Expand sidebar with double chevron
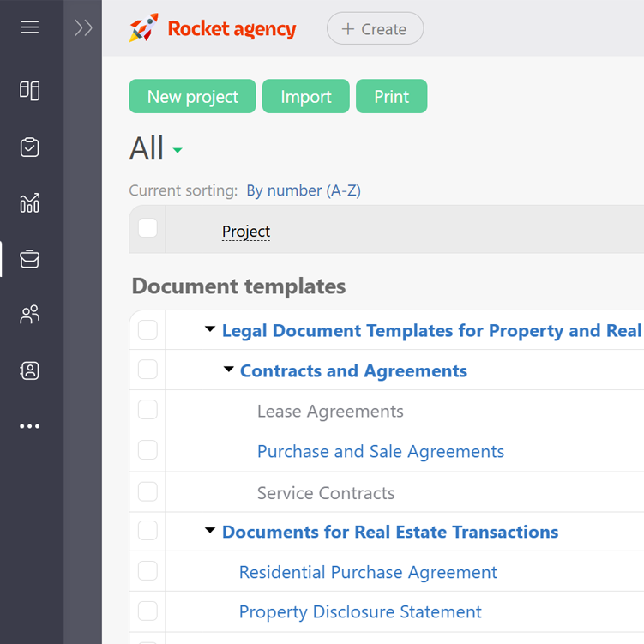This screenshot has height=644, width=644. 83,28
